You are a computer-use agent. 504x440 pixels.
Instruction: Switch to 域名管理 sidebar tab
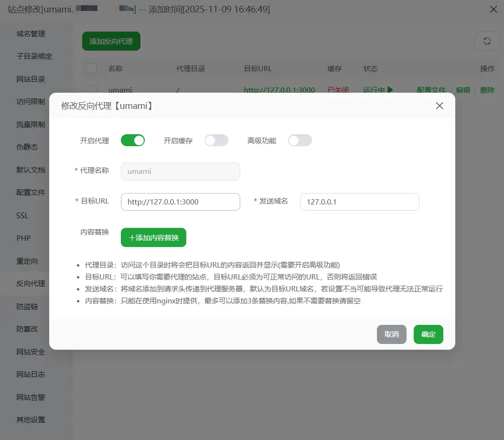coord(31,34)
